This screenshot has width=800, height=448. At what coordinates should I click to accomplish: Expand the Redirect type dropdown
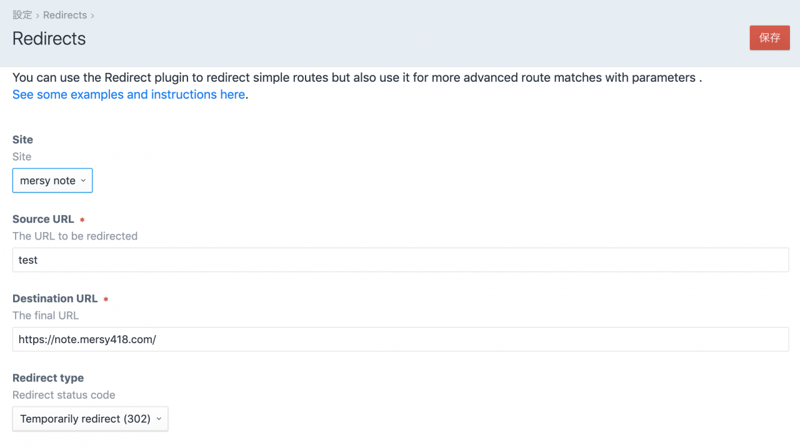click(90, 419)
